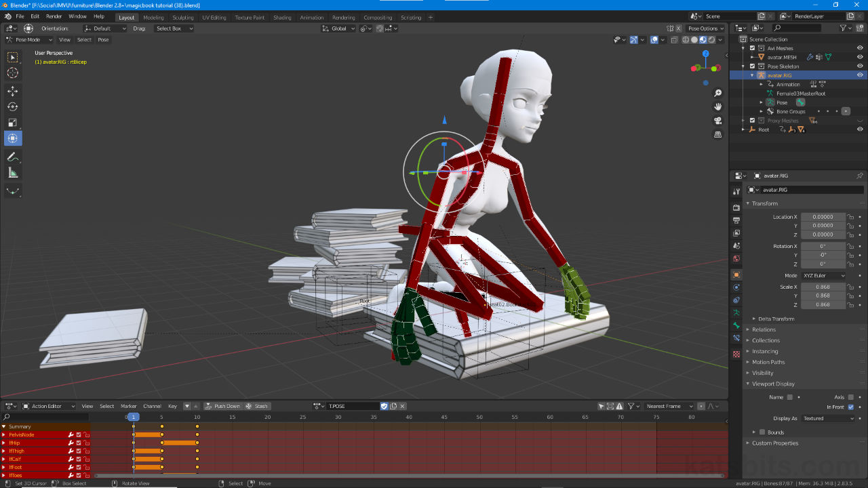Activate the Cursor tool

[x=13, y=73]
